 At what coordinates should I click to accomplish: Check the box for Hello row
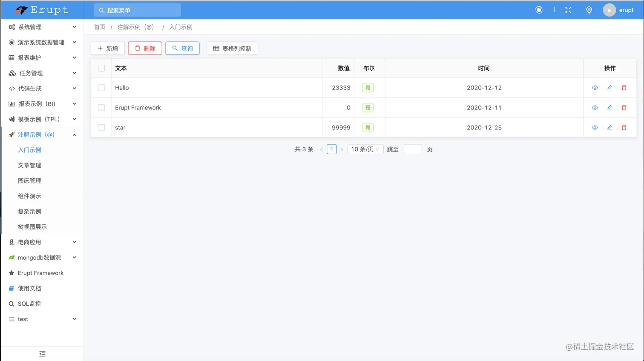(101, 88)
